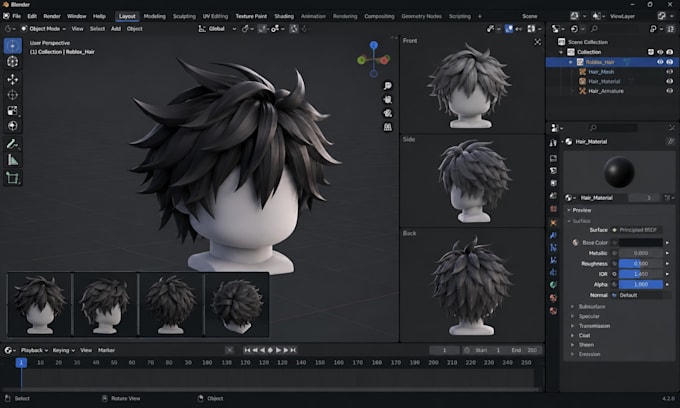Select the Add Cube tool
The width and height of the screenshot is (680, 408).
tap(13, 178)
